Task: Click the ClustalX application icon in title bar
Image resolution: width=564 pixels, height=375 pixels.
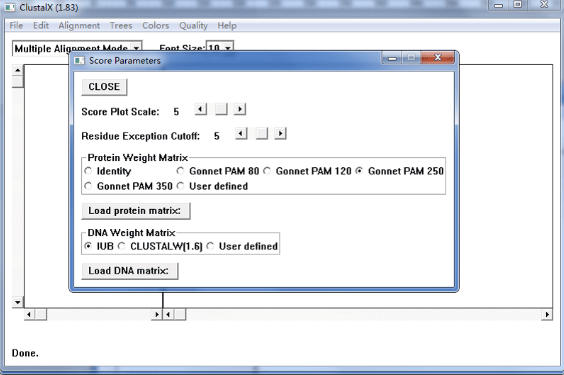Action: (10, 7)
